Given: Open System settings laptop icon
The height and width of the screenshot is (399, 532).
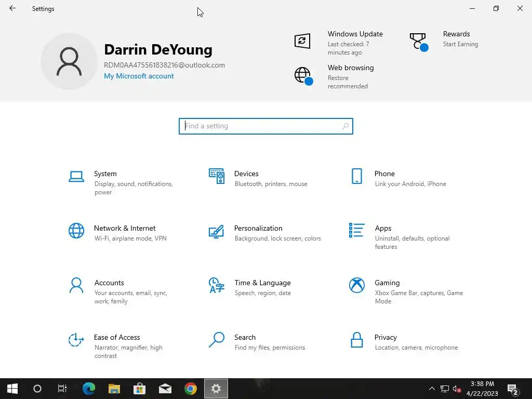Looking at the screenshot, I should click(x=76, y=177).
